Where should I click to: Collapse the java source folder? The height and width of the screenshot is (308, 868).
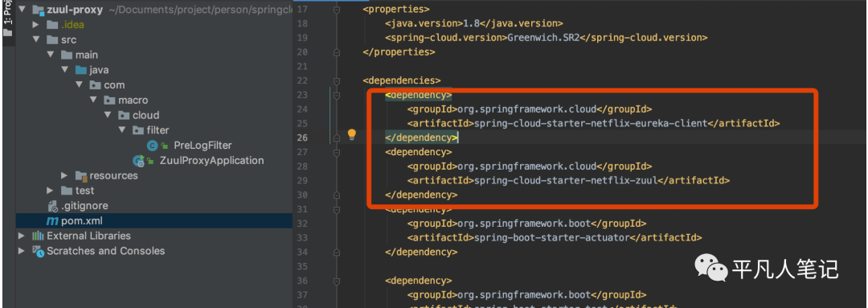coord(65,70)
